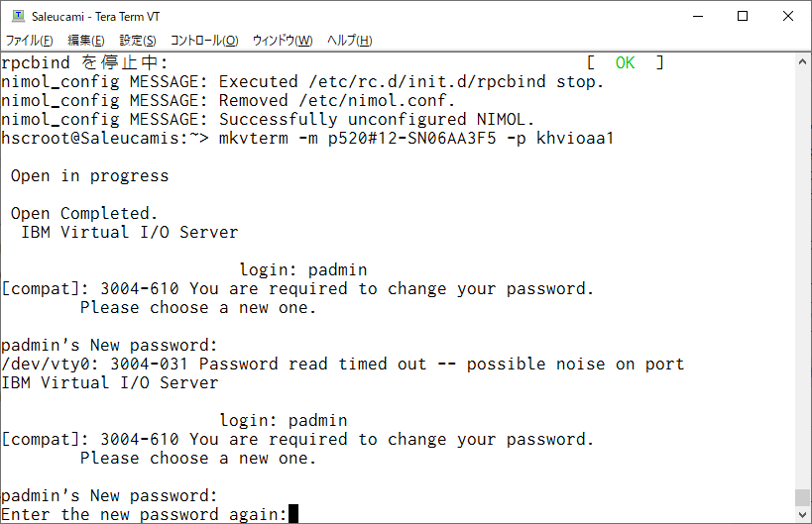
Task: Click the green OK status text
Action: tap(625, 63)
